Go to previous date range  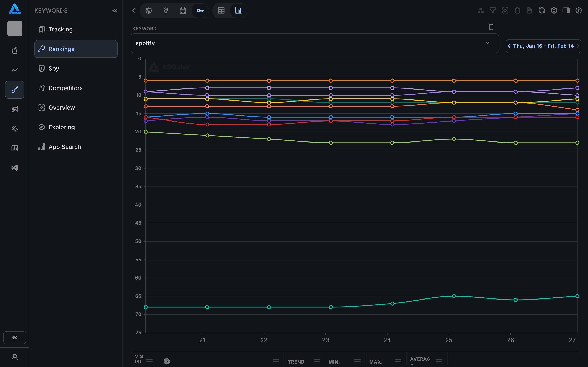[509, 46]
